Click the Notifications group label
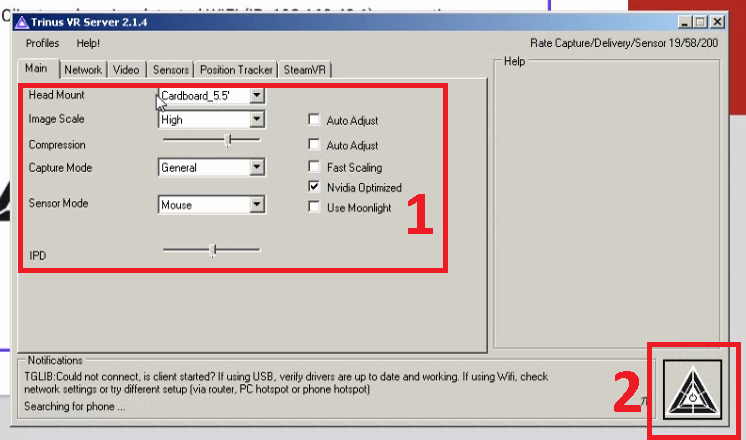 coord(55,360)
